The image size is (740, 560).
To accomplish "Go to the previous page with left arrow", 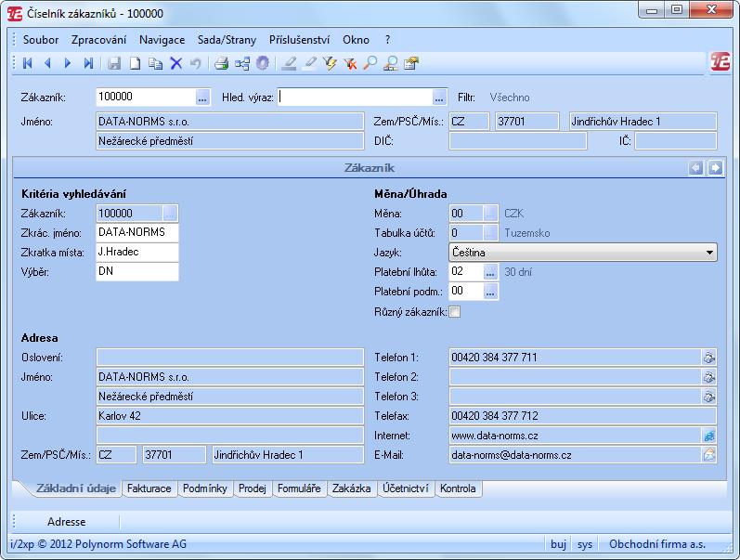I will [695, 167].
